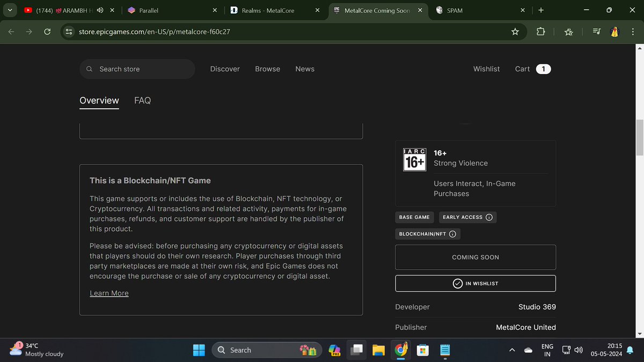The width and height of the screenshot is (644, 362).
Task: Select the MetalCore Coming Soon tab
Action: pos(378,10)
